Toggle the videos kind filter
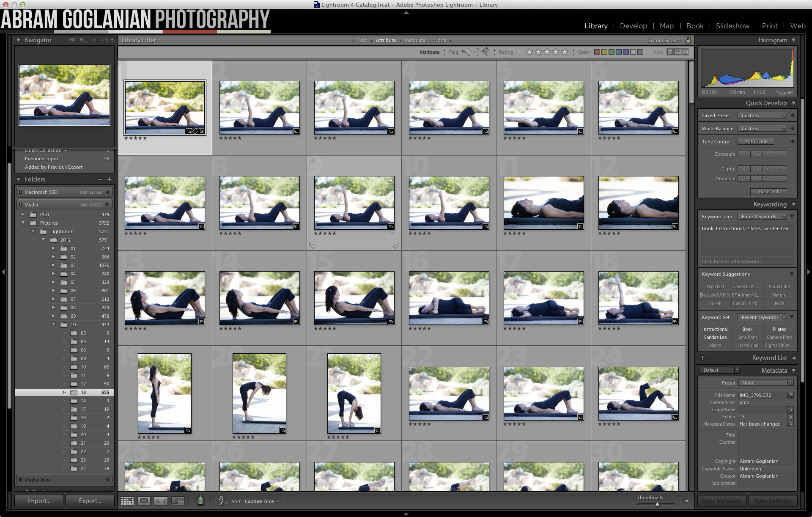Screen dimensions: 812x517 (x=686, y=52)
